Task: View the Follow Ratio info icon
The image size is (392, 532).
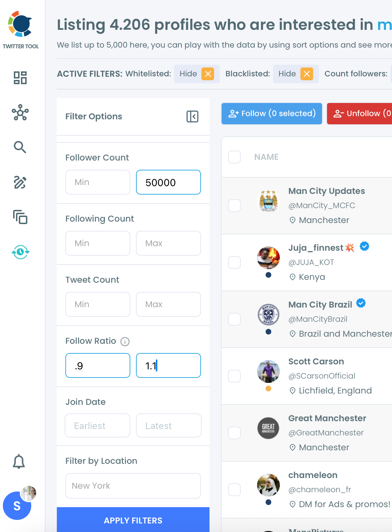Action: point(125,342)
